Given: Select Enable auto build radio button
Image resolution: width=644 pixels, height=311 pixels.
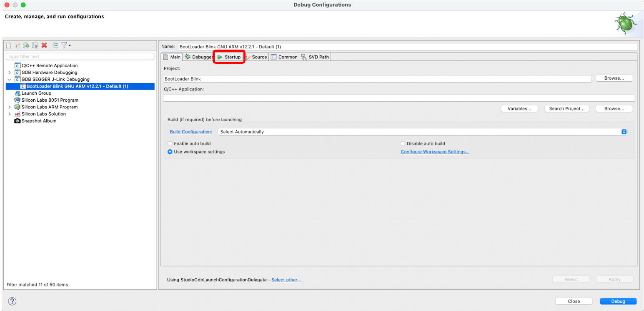Looking at the screenshot, I should (x=170, y=143).
